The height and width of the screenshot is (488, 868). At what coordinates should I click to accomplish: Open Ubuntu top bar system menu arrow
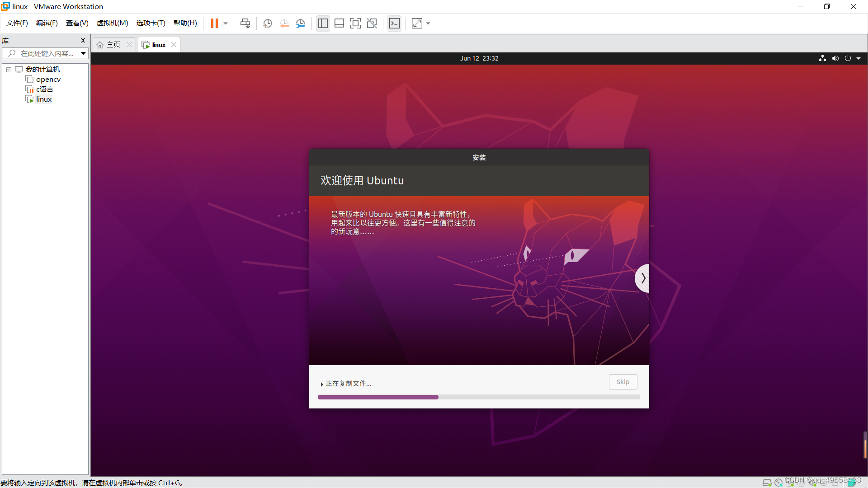[x=859, y=58]
